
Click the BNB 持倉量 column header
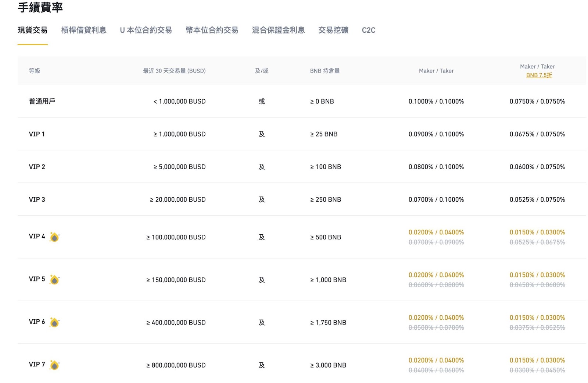pos(325,71)
